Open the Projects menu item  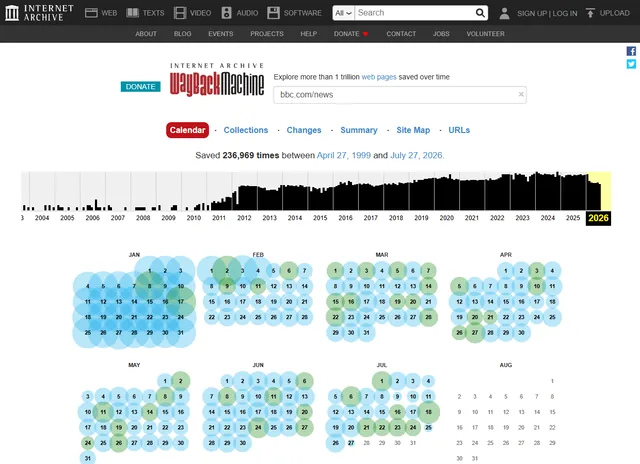(267, 34)
